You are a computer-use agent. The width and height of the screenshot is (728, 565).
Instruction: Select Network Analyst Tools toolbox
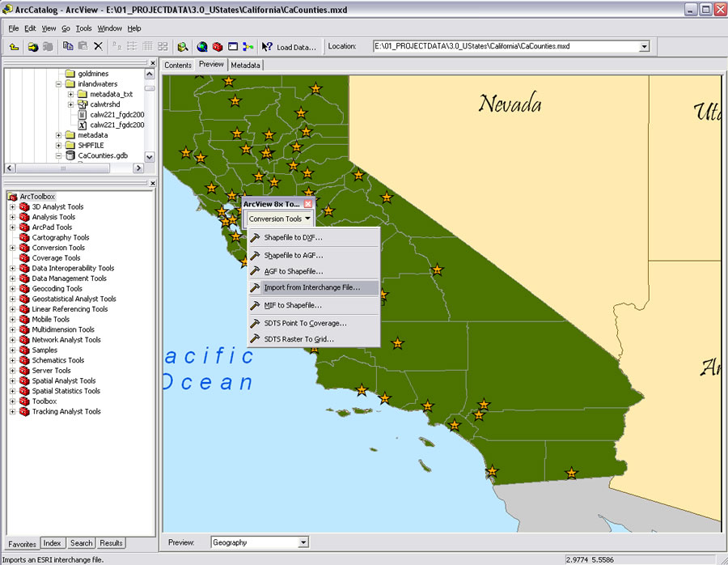[66, 340]
